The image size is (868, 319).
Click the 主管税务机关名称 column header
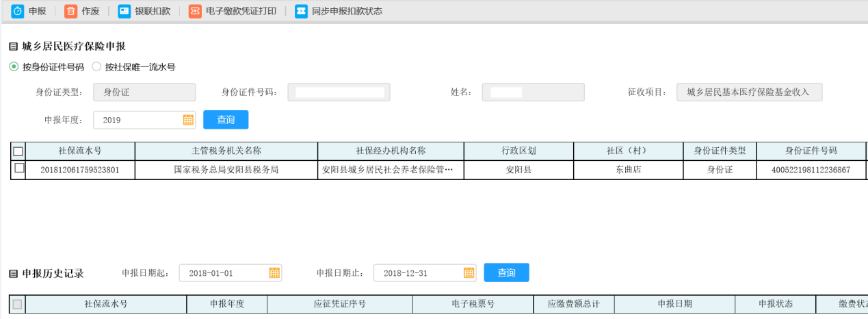click(x=226, y=151)
